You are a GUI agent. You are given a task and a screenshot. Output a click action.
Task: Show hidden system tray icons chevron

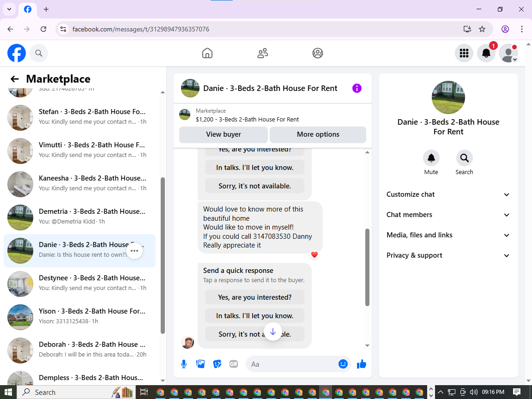(x=441, y=392)
